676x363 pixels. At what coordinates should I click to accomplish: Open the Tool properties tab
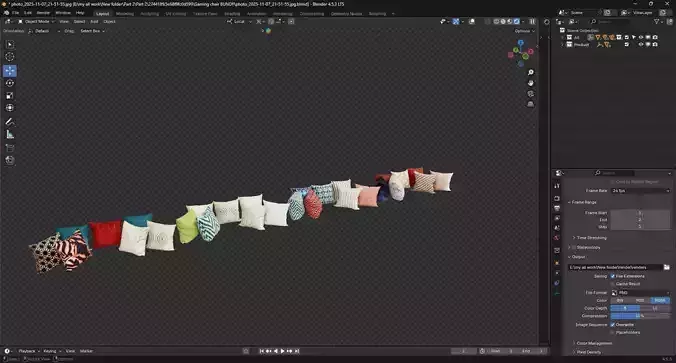557,186
